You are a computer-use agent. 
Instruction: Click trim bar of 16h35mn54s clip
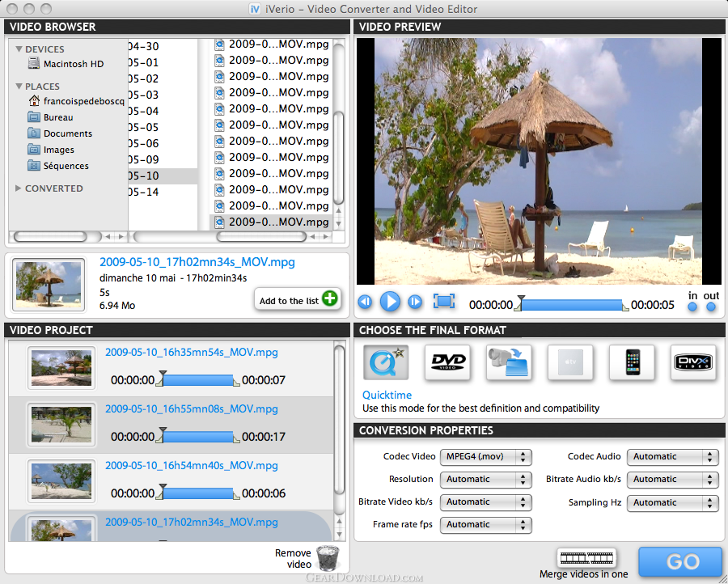198,380
